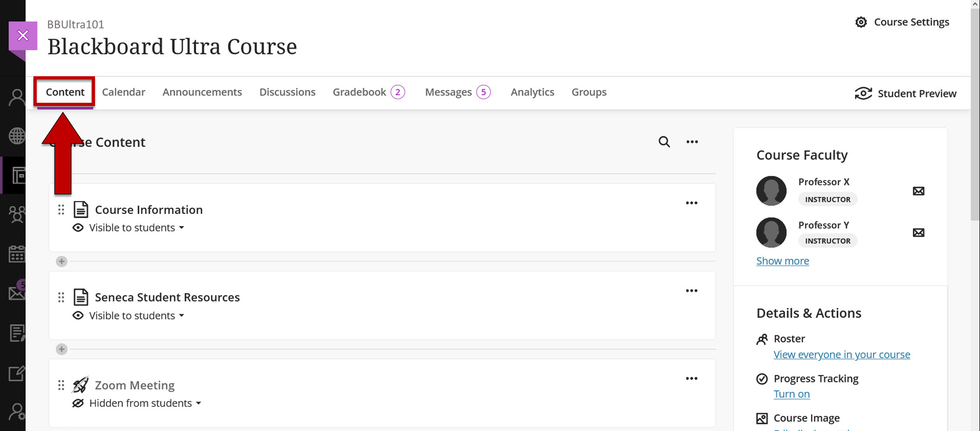980x431 pixels.
Task: Click the 'Professor X' name text
Action: coord(824,182)
